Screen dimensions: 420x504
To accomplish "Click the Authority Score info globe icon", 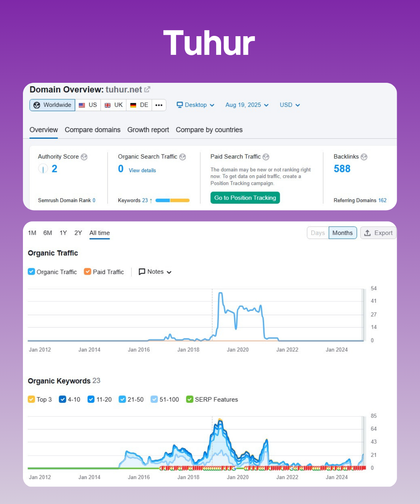I will (x=84, y=157).
